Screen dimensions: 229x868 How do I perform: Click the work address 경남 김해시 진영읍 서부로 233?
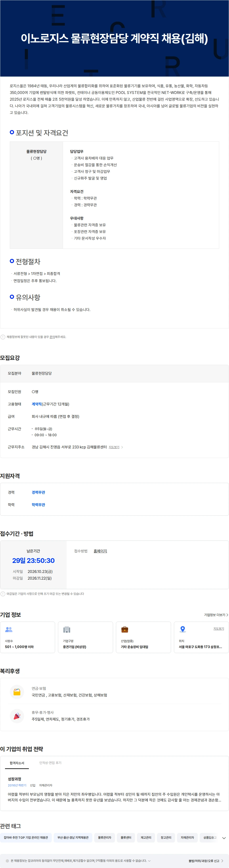click(x=69, y=447)
